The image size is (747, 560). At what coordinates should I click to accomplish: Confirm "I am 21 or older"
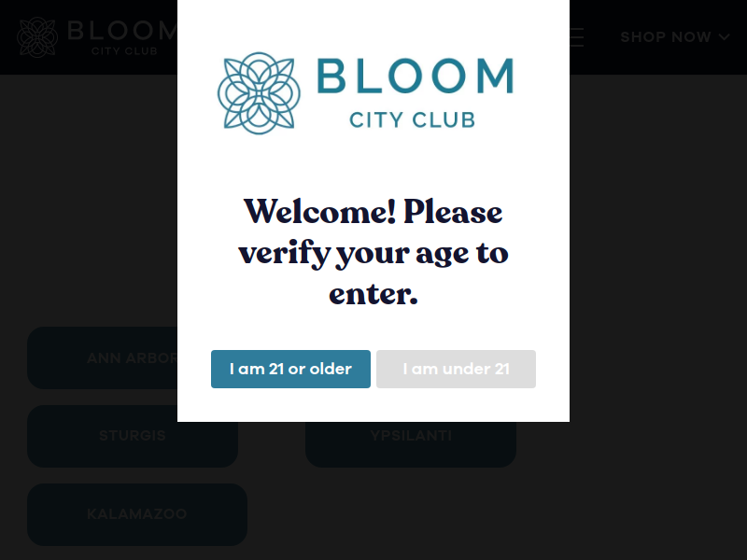[x=290, y=369]
